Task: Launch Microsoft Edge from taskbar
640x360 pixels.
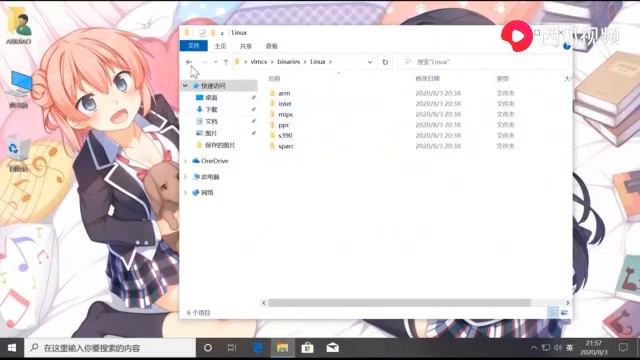Action: point(258,348)
